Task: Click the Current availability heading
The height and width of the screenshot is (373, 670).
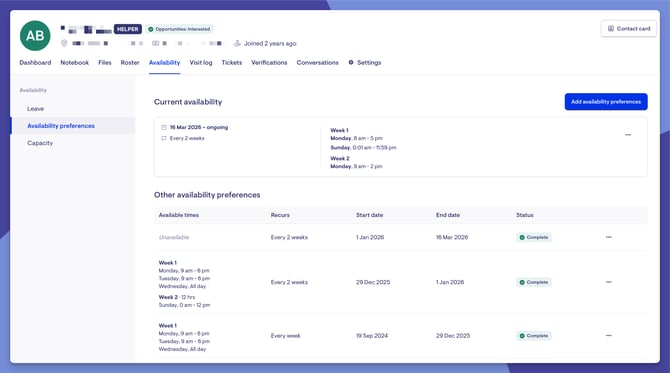Action: pyautogui.click(x=188, y=102)
